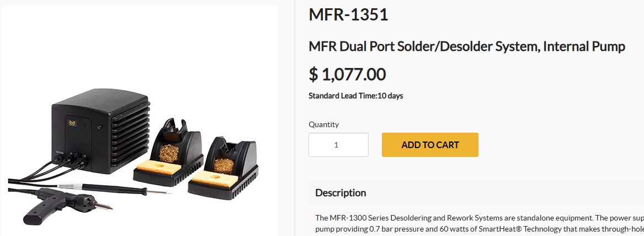The height and width of the screenshot is (236, 644).
Task: Click the MFR Dual Port Solder/Desolder System title
Action: [466, 46]
